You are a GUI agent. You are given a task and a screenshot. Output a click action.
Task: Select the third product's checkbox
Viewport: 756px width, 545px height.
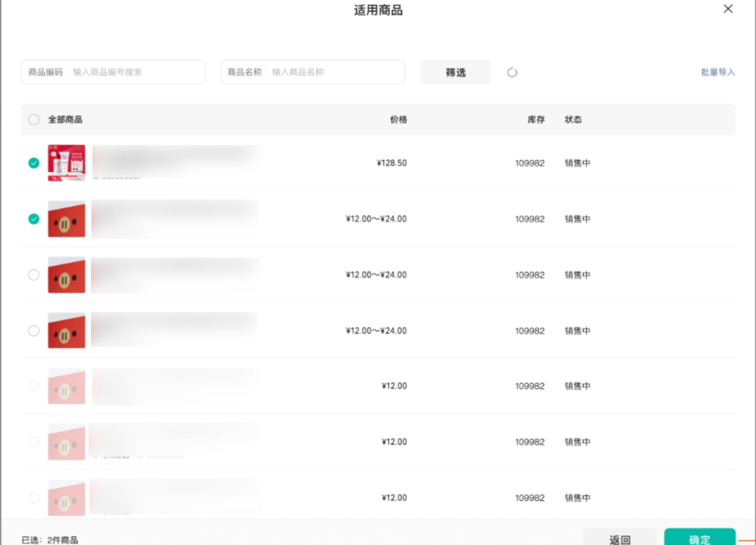click(34, 275)
